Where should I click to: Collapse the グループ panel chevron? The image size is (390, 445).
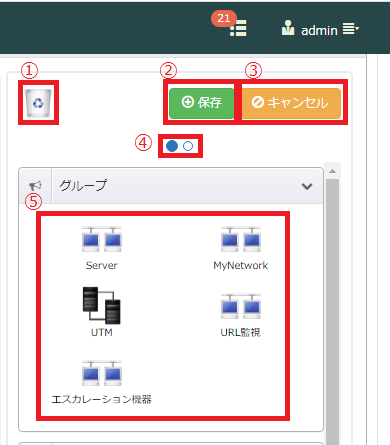point(307,186)
